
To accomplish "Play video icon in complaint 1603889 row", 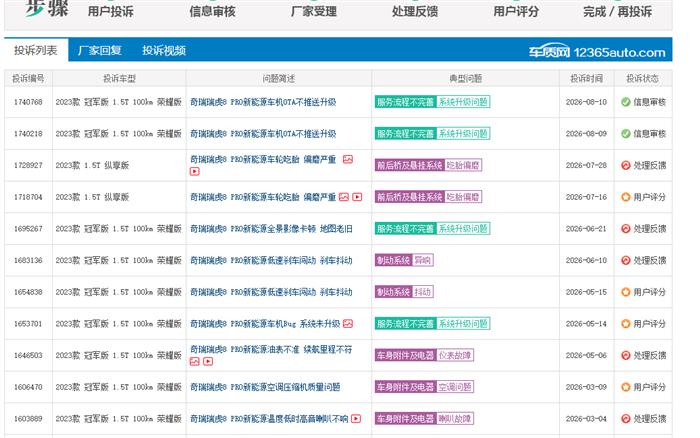I will (x=356, y=419).
